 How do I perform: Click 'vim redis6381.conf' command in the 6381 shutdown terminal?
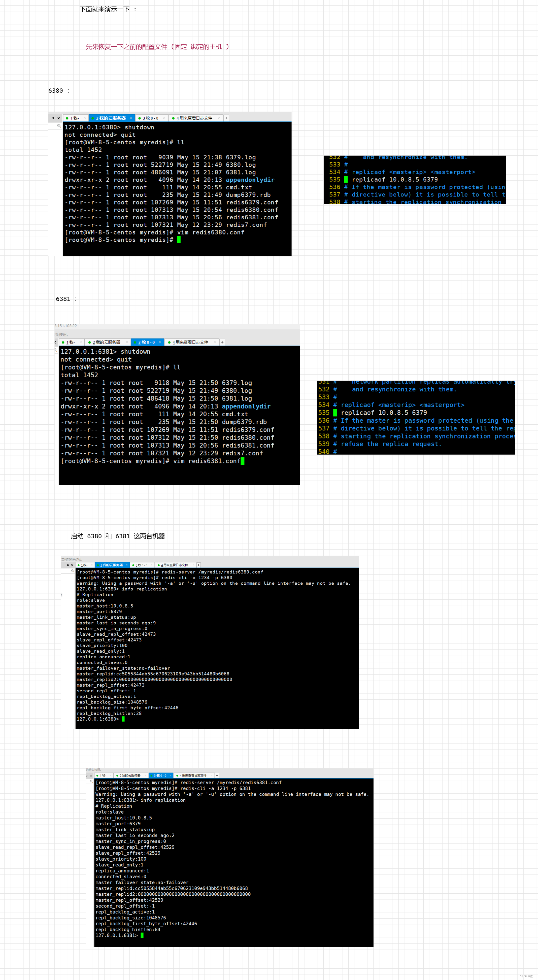pos(207,461)
